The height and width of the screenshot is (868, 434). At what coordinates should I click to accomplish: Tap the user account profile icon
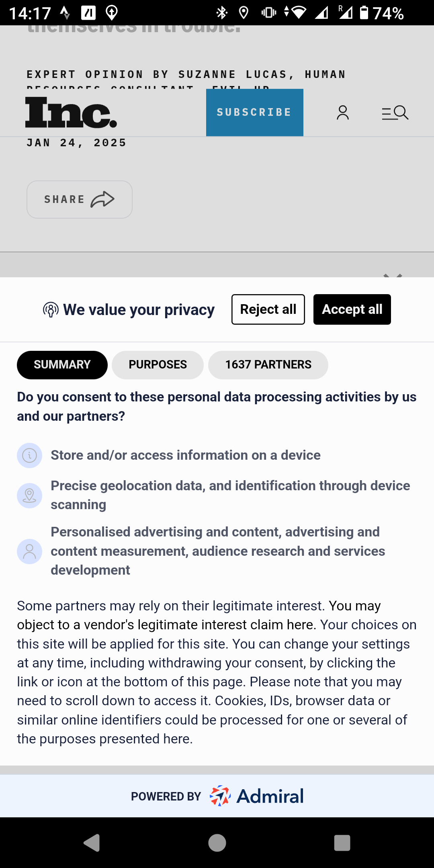tap(342, 113)
